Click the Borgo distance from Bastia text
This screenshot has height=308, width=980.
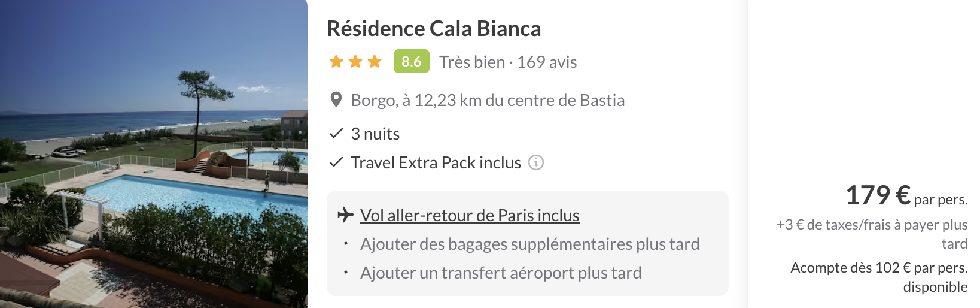(x=488, y=100)
